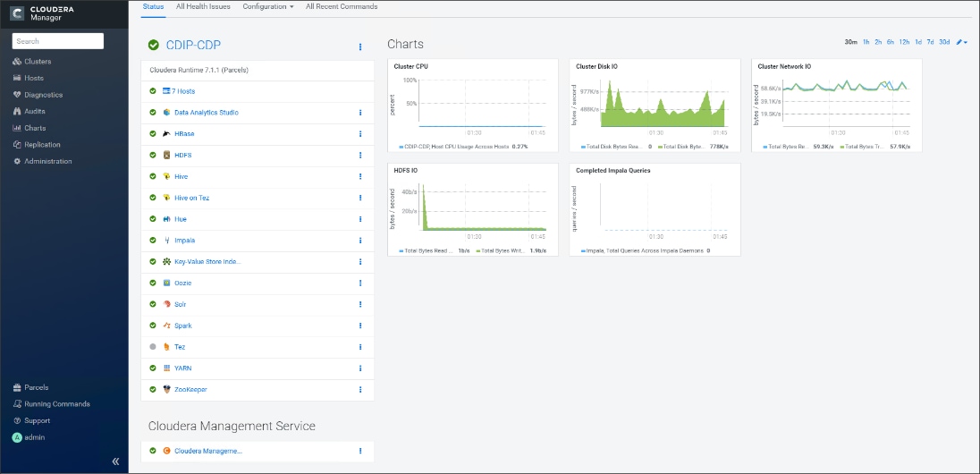Click the Hue service icon

pyautogui.click(x=167, y=219)
